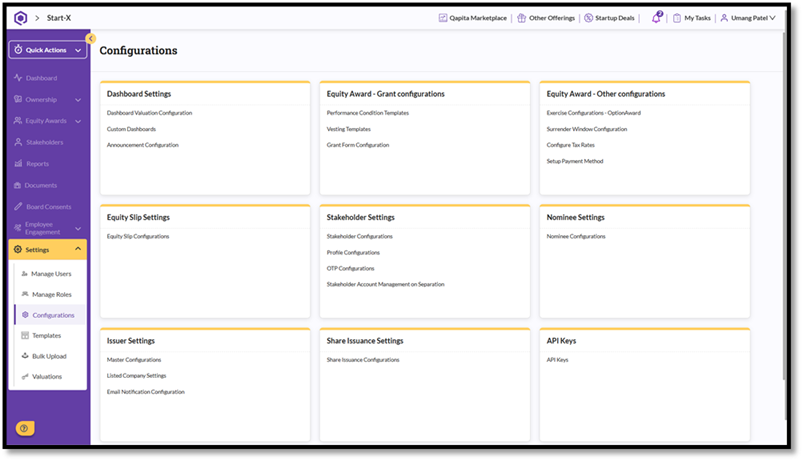Screen dimensions: 803x461
Task: Open Reports from the sidebar
Action: [37, 164]
